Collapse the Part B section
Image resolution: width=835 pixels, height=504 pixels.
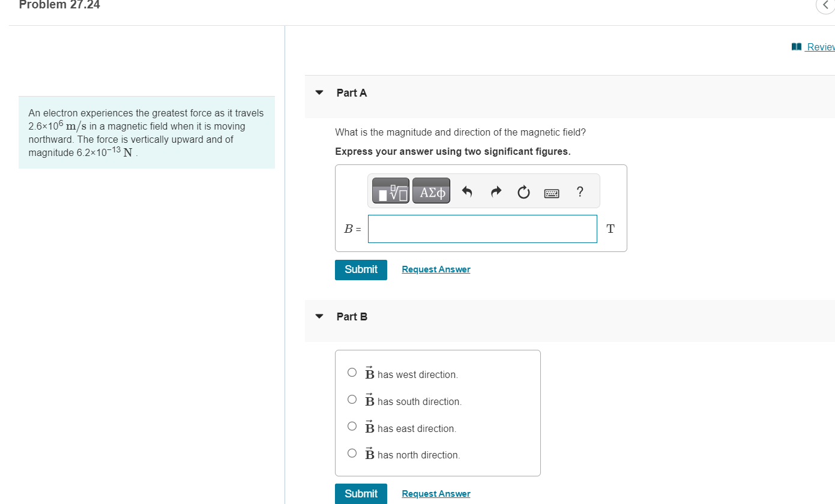tap(319, 316)
